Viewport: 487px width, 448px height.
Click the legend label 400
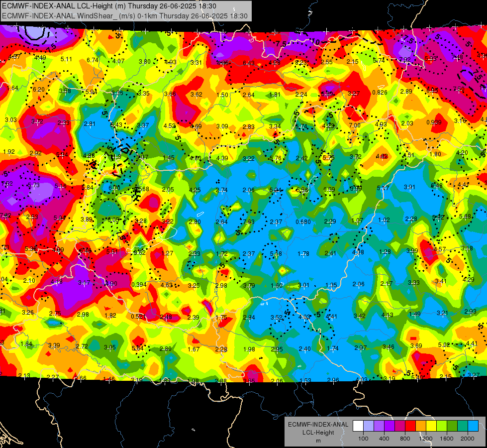pyautogui.click(x=384, y=439)
